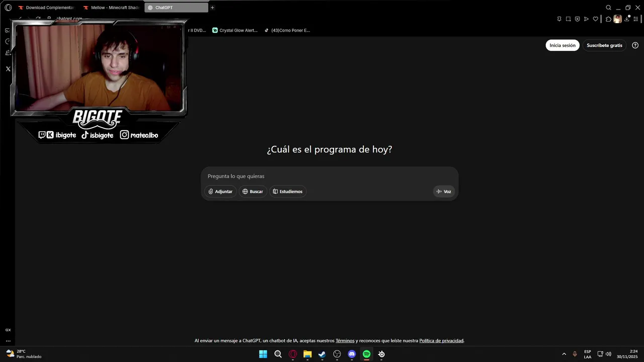Viewport: 644px width, 362px height.
Task: Open the ad blocker shield icon
Action: pos(577,19)
